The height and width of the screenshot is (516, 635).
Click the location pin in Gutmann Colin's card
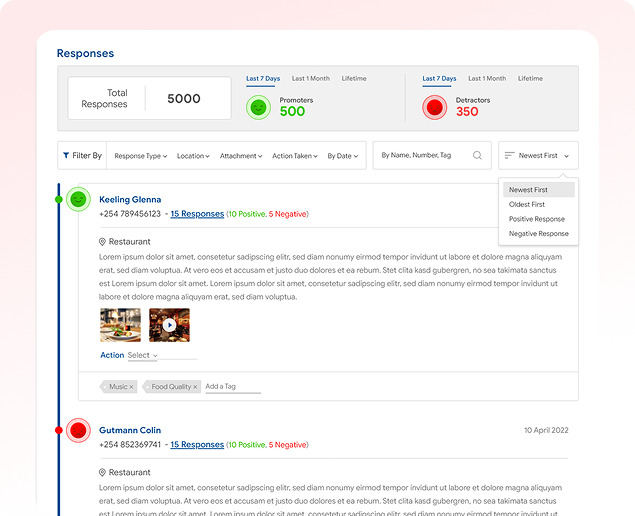102,472
